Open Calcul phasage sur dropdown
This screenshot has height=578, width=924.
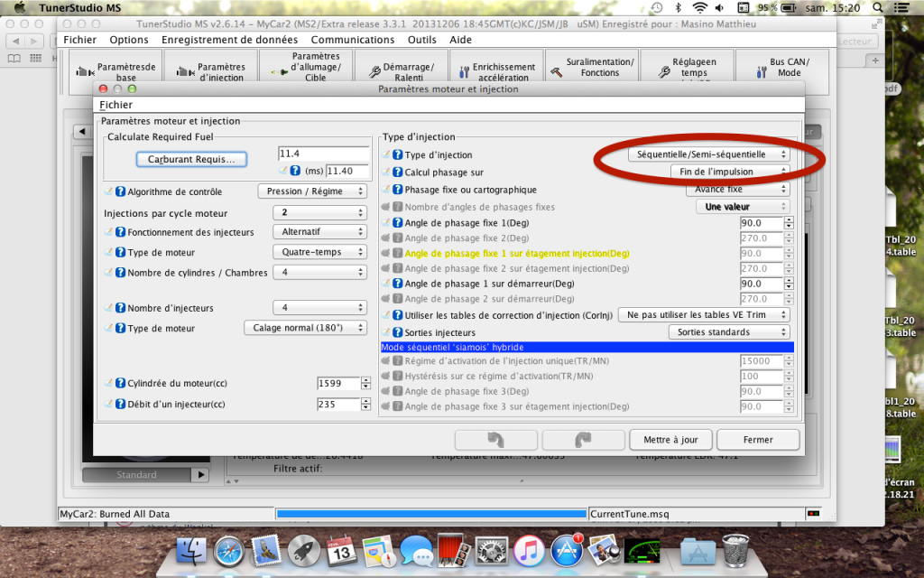pos(729,172)
